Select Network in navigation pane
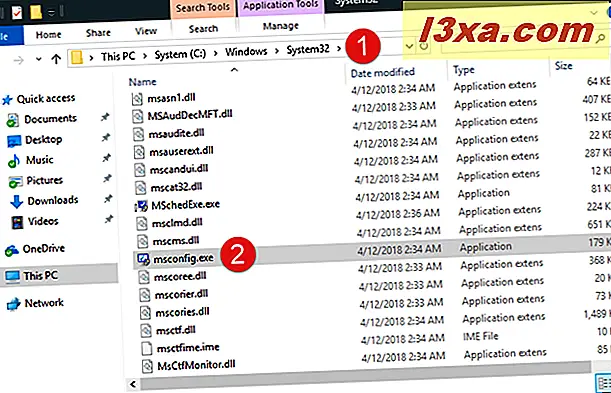 click(44, 303)
